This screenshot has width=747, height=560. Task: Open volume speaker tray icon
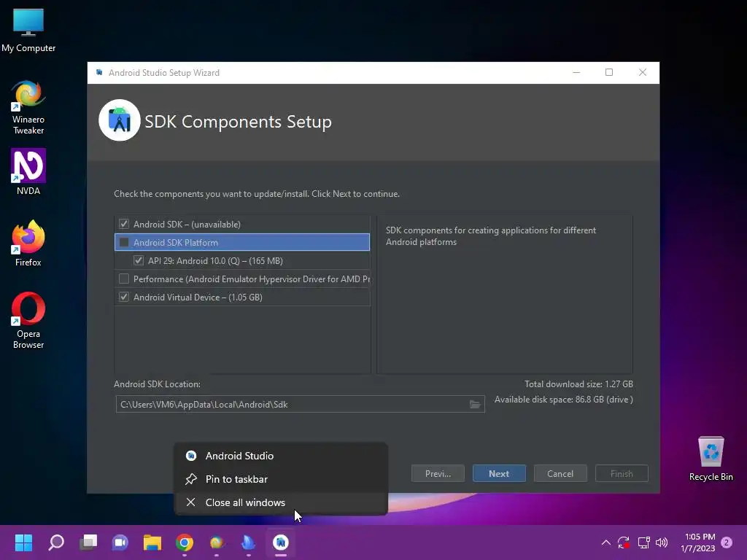pyautogui.click(x=662, y=542)
